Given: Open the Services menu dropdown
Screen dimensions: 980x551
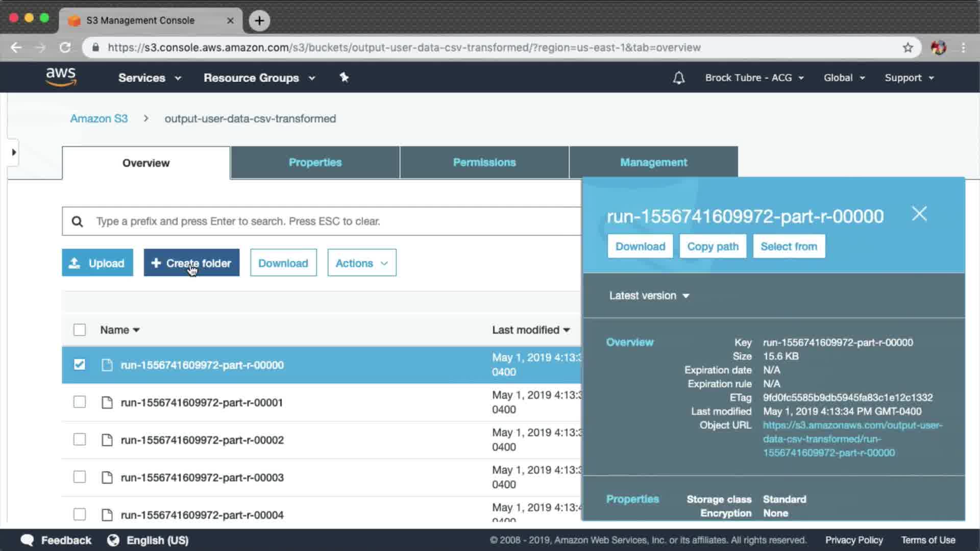Looking at the screenshot, I should coord(149,78).
